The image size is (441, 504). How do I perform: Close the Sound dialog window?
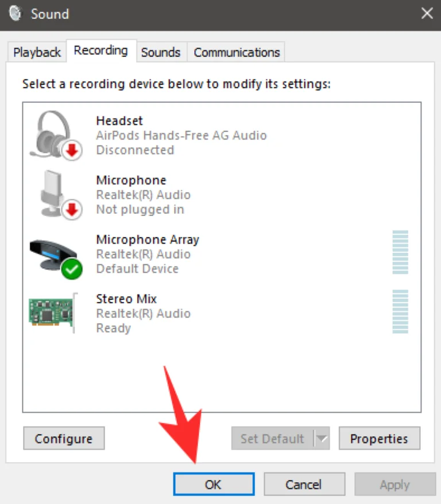(x=427, y=13)
